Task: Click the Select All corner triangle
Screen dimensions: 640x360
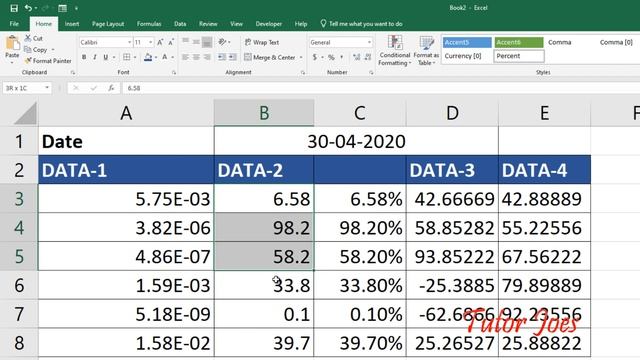Action: (25, 113)
